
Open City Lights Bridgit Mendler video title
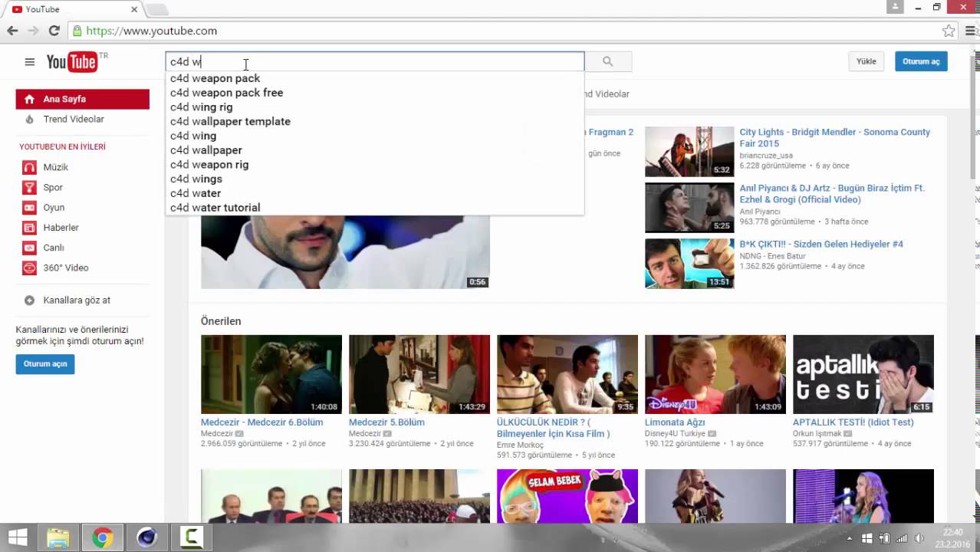coord(834,137)
